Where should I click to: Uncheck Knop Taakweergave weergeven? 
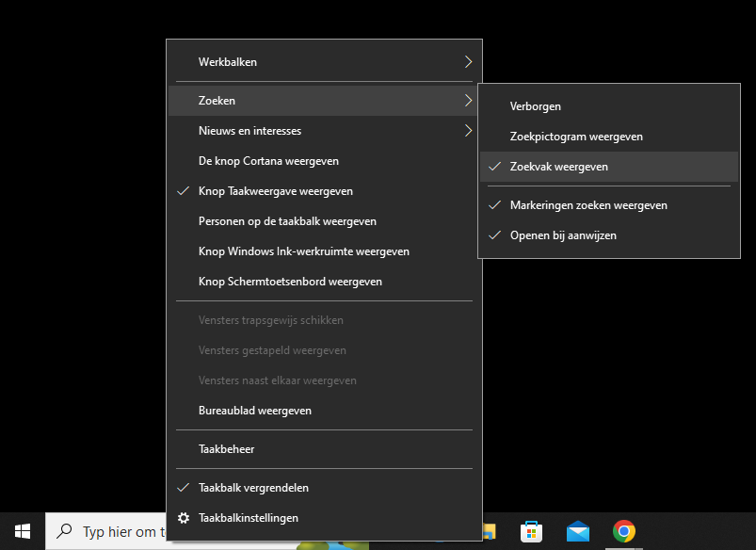[x=324, y=191]
